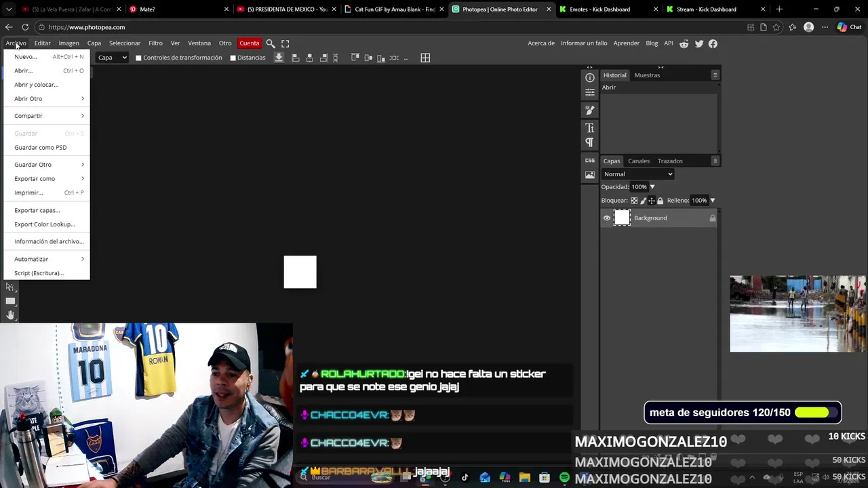Open Photopea Twitter icon link
868x488 pixels.
(699, 43)
